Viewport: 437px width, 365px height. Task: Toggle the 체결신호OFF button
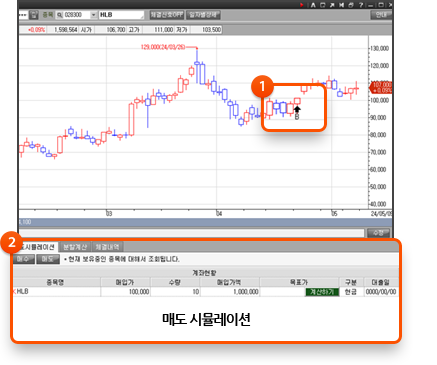(x=167, y=15)
